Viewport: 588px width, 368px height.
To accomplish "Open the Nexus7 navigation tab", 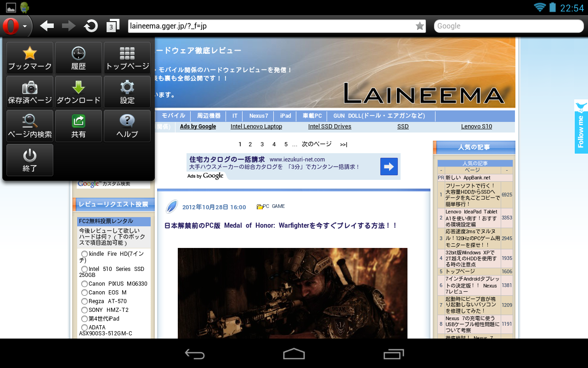I will coord(259,116).
